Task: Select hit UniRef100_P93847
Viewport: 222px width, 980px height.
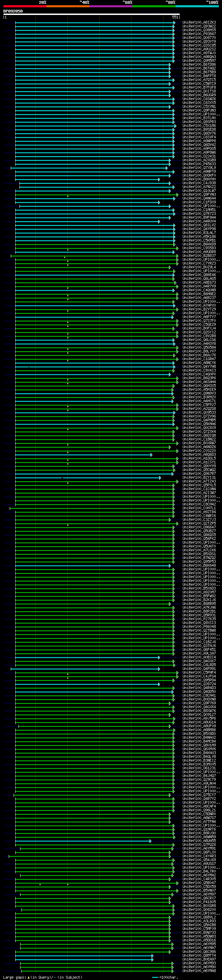Action: pos(199,34)
